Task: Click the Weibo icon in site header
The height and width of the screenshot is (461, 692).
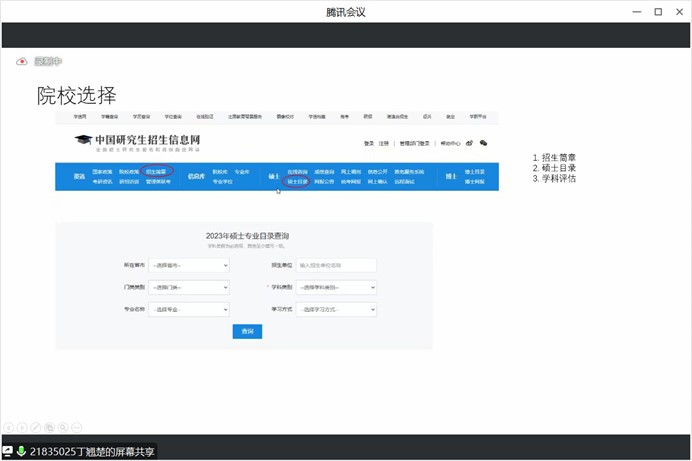Action: click(470, 143)
